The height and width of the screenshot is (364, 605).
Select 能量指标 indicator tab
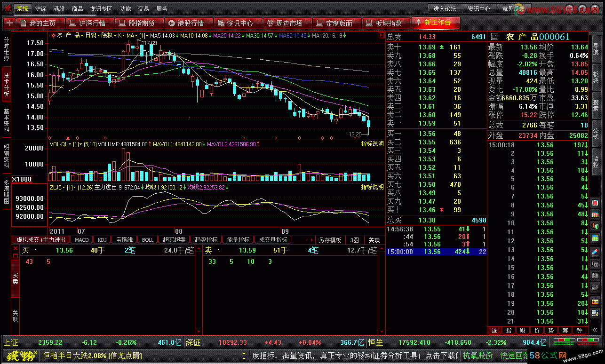238,240
